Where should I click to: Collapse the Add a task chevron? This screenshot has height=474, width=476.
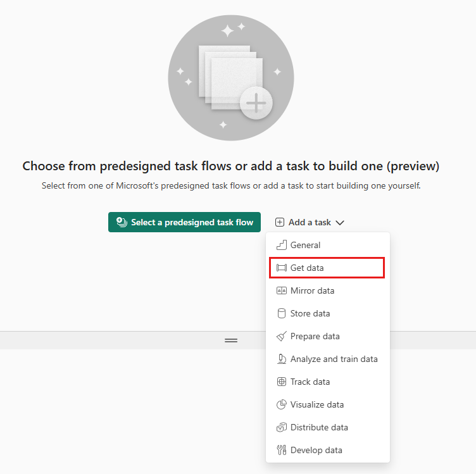(340, 223)
